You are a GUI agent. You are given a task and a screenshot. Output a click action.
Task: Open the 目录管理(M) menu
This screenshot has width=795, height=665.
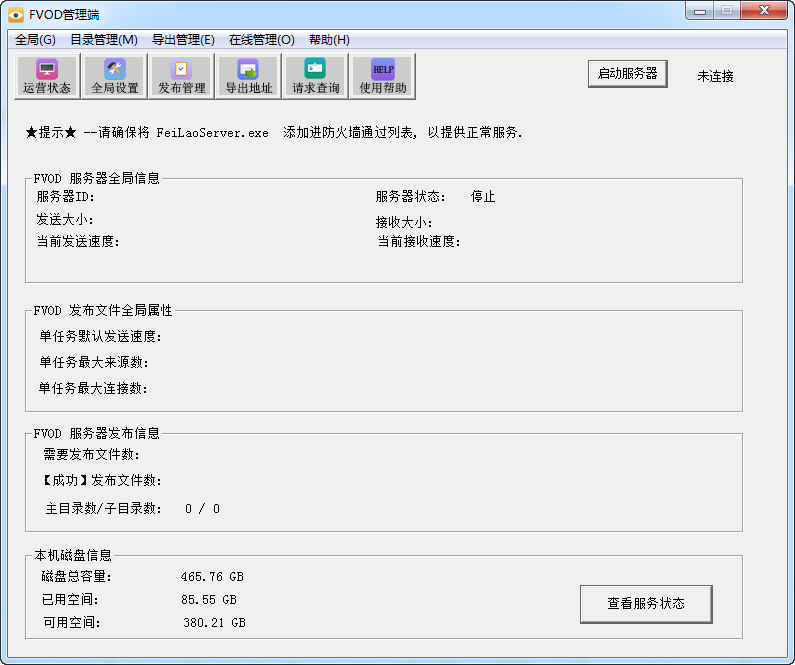(x=103, y=40)
